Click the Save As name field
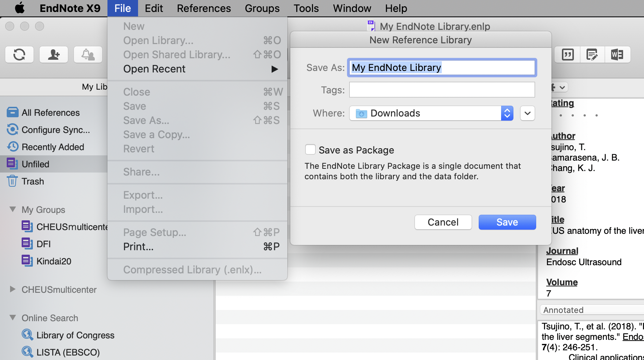The height and width of the screenshot is (360, 644). tap(442, 68)
